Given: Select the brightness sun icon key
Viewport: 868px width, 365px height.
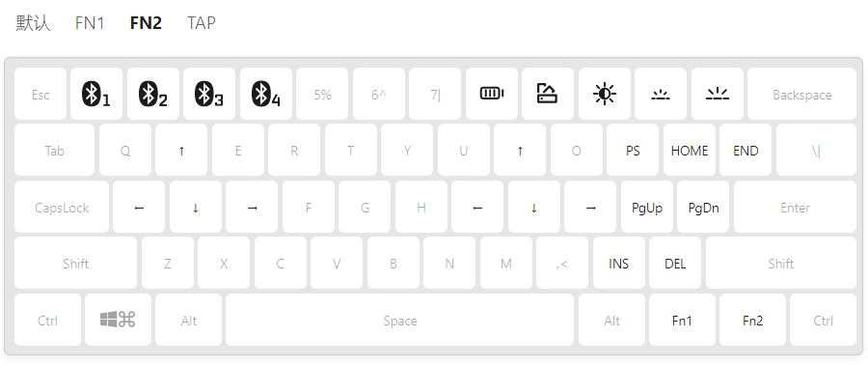Looking at the screenshot, I should tap(605, 95).
